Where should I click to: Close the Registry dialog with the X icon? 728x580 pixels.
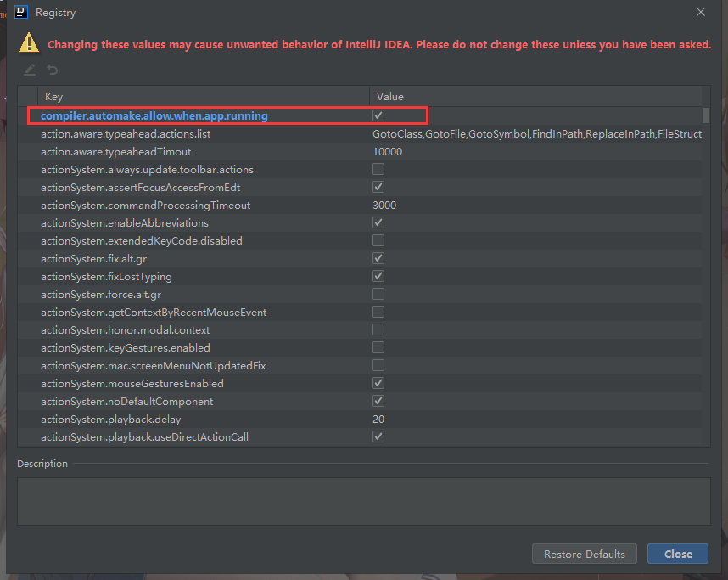pos(701,12)
